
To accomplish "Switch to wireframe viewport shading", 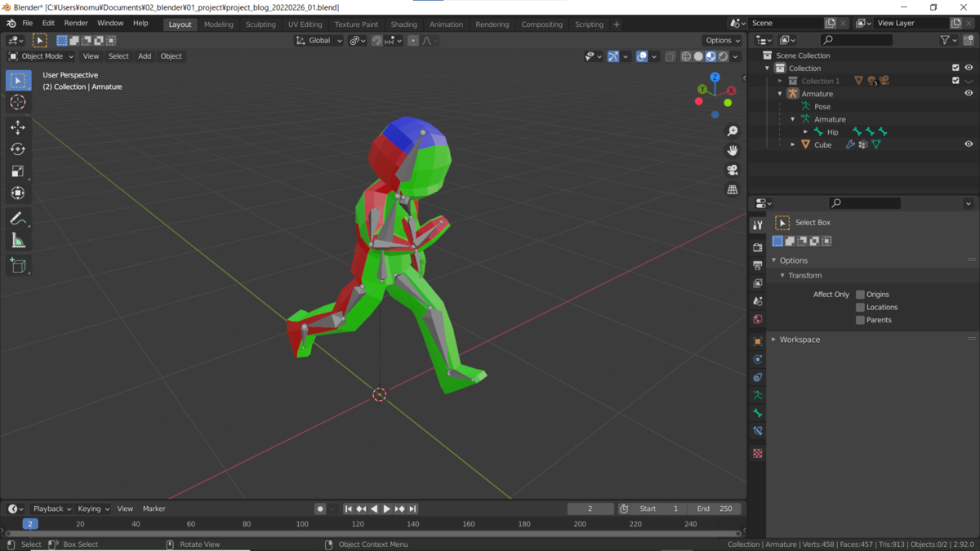I will (x=686, y=56).
